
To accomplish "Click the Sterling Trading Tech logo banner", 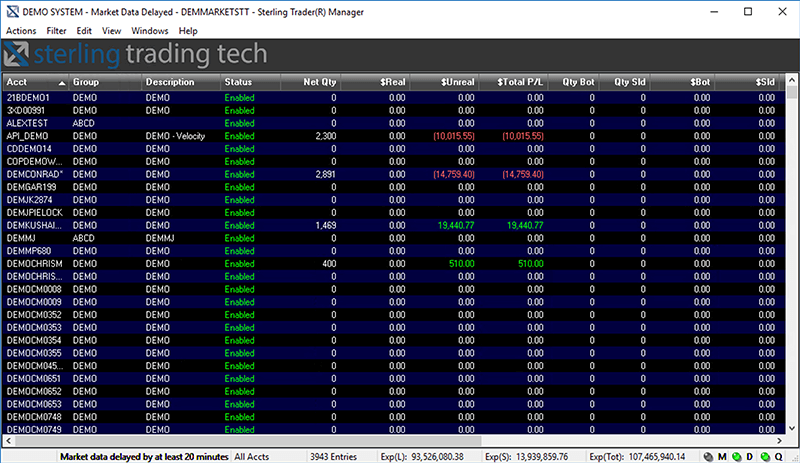I will click(136, 54).
